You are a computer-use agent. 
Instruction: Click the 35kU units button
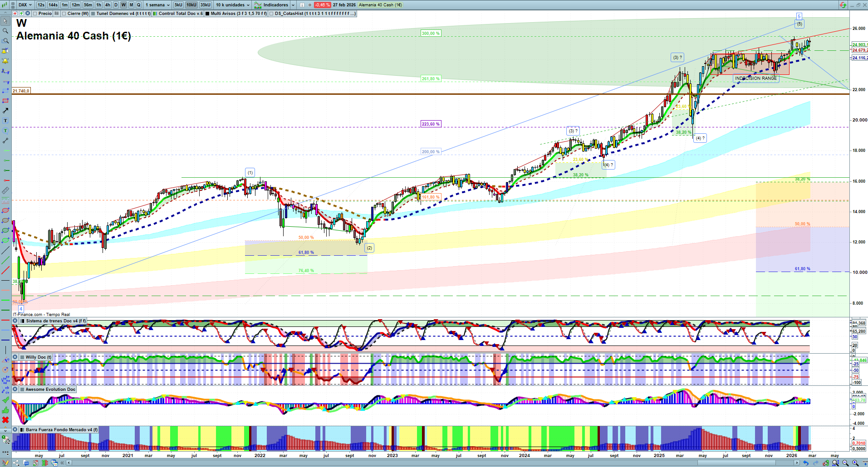(206, 5)
